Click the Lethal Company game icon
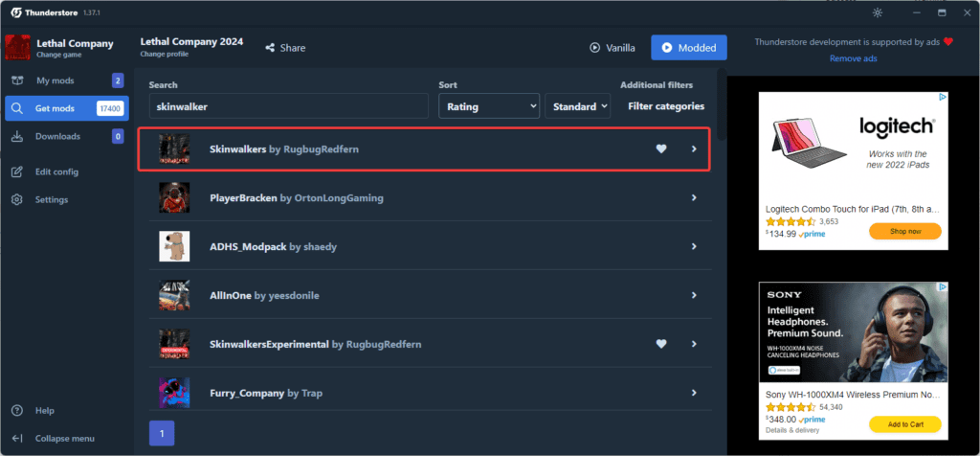Viewport: 980px width, 456px height. [18, 47]
